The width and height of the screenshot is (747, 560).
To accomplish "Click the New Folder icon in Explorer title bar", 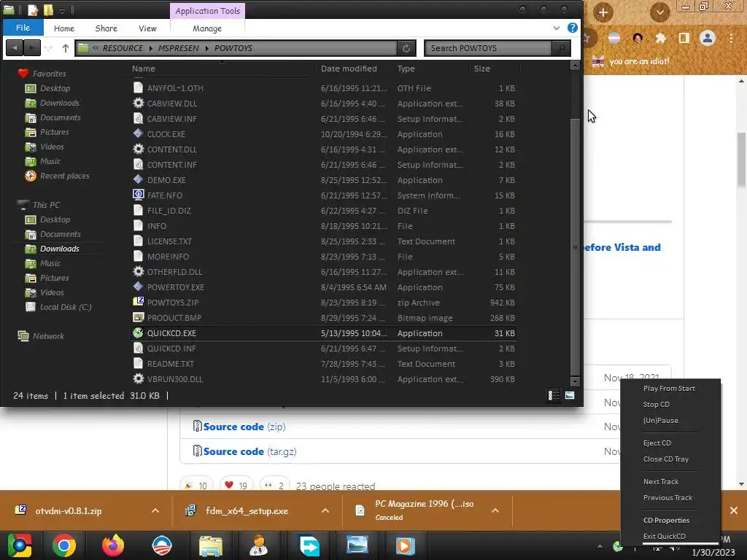I will tap(48, 10).
